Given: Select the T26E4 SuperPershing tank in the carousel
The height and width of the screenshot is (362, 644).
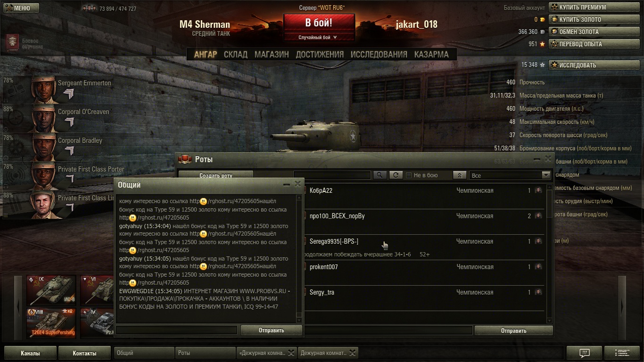Looking at the screenshot, I should coord(51,323).
